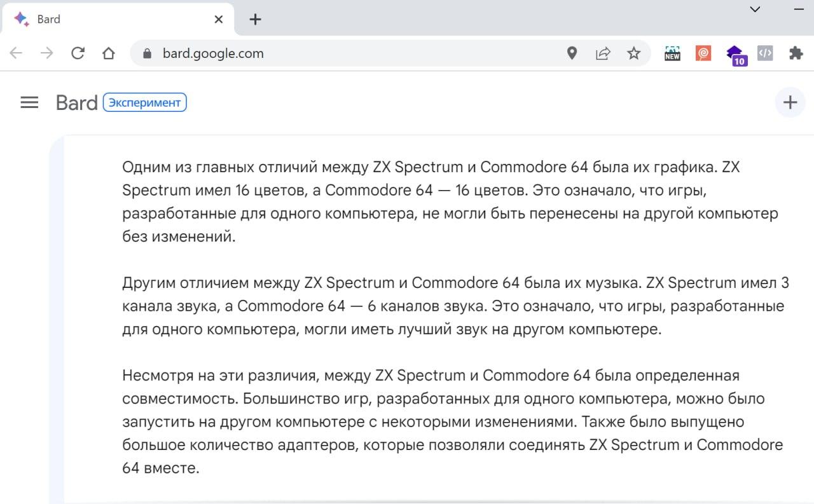The image size is (814, 504).
Task: Bookmark this page with the star icon
Action: click(633, 53)
